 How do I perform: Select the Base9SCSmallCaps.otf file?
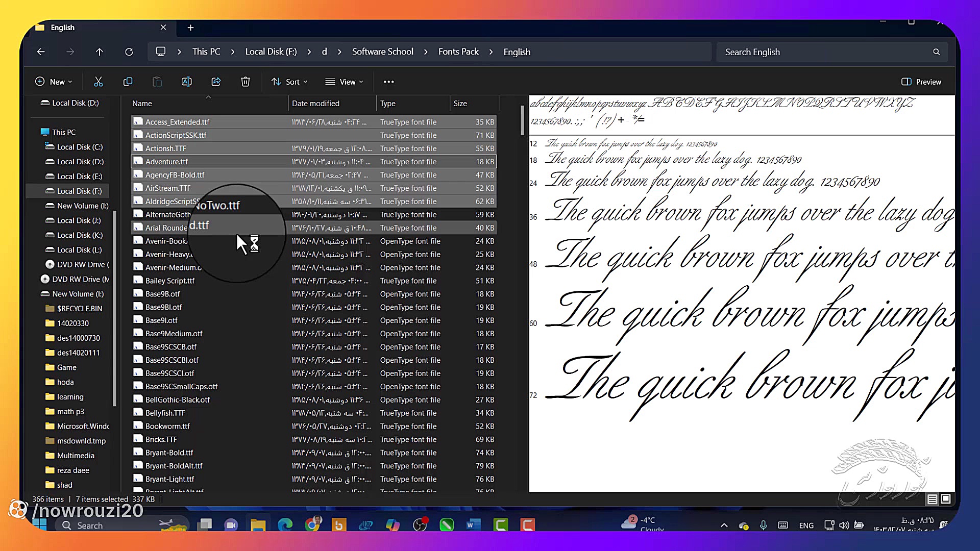(314, 387)
